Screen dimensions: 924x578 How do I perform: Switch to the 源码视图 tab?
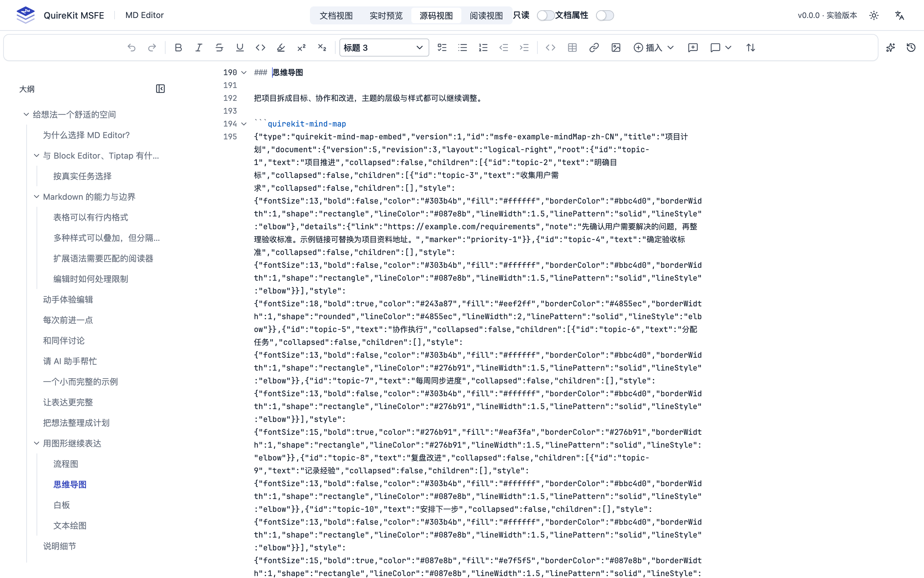[x=436, y=15]
